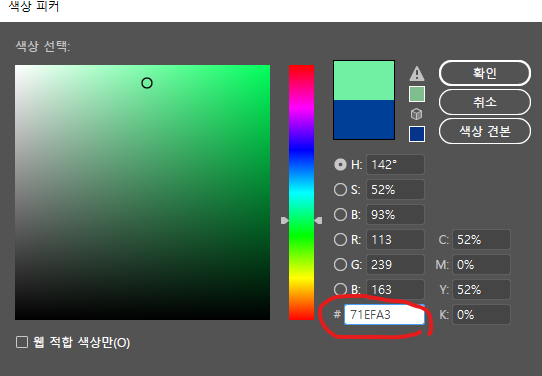Click the R field showing 113

(x=395, y=239)
